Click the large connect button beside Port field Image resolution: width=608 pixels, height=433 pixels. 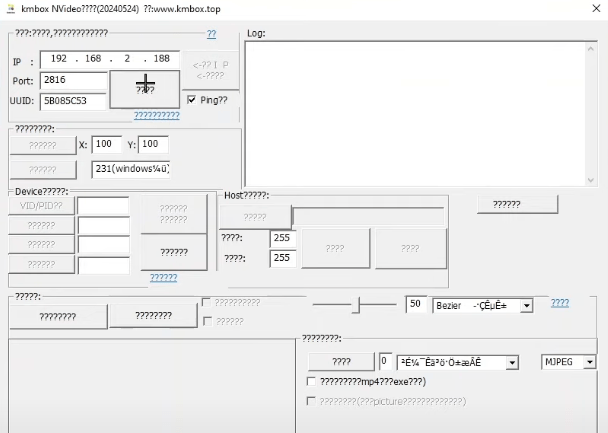(x=145, y=90)
